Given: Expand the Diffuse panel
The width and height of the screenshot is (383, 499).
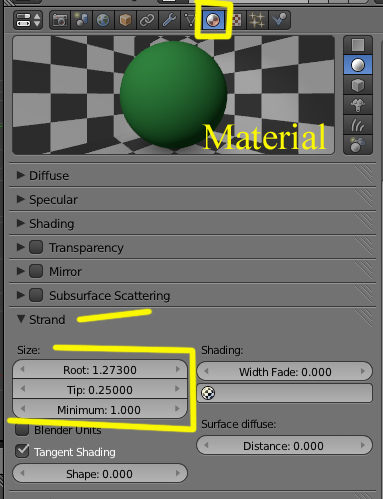Looking at the screenshot, I should point(21,175).
